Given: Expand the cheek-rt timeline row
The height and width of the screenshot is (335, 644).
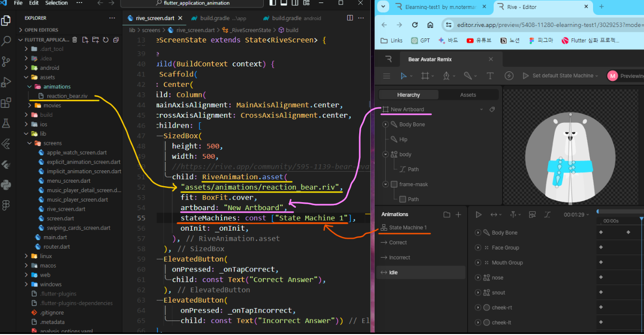Looking at the screenshot, I should point(478,308).
